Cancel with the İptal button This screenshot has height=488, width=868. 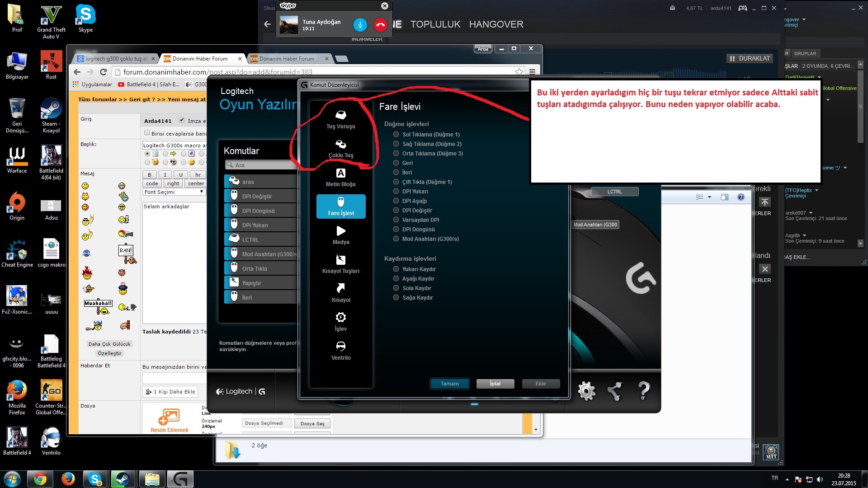click(x=495, y=384)
